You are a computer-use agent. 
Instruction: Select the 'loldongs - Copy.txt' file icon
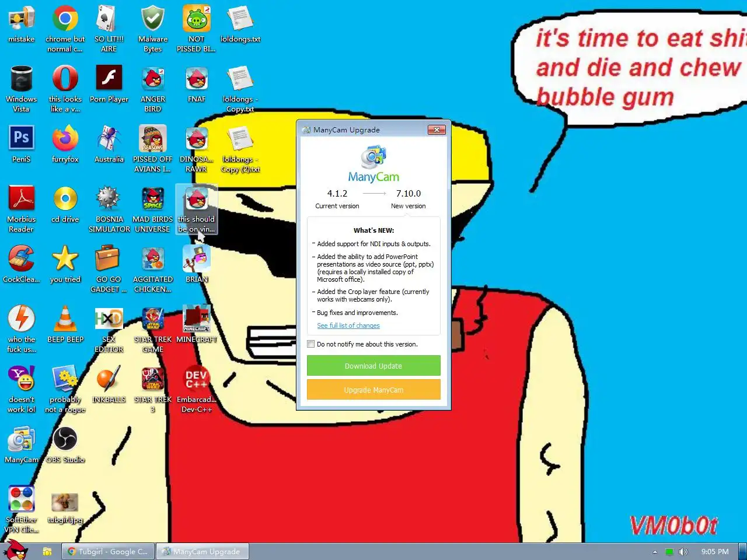click(x=240, y=79)
